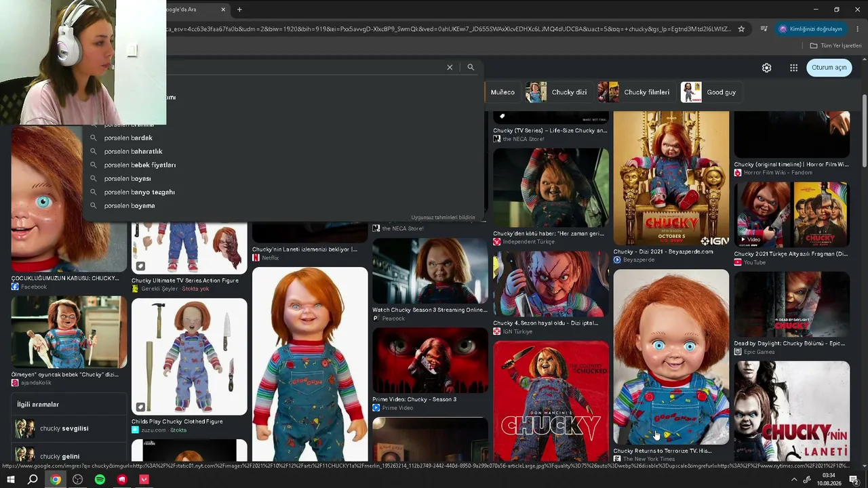Open OBS Studio from the taskbar
Viewport: 868px width, 488px height.
[78, 480]
